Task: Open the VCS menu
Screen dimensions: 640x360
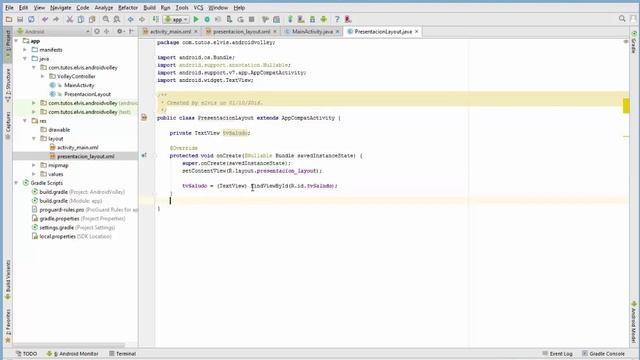Action: point(198,8)
